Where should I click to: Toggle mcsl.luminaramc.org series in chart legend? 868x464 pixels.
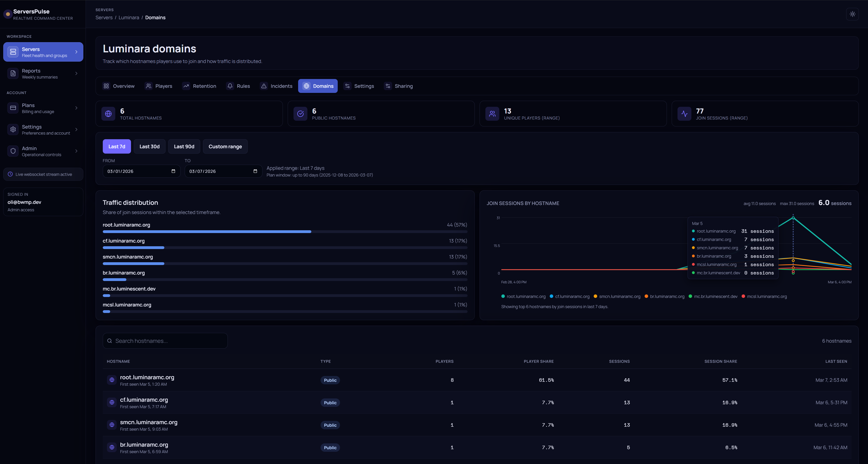(x=764, y=297)
